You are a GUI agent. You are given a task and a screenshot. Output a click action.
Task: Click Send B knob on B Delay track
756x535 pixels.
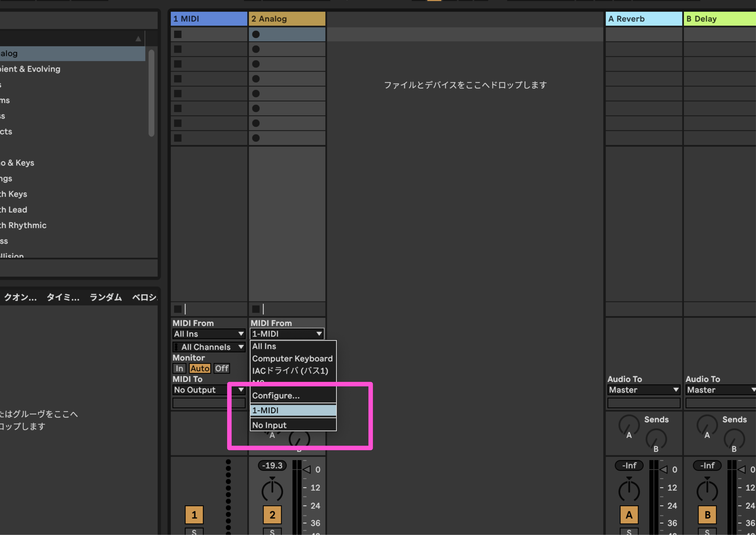coord(734,439)
